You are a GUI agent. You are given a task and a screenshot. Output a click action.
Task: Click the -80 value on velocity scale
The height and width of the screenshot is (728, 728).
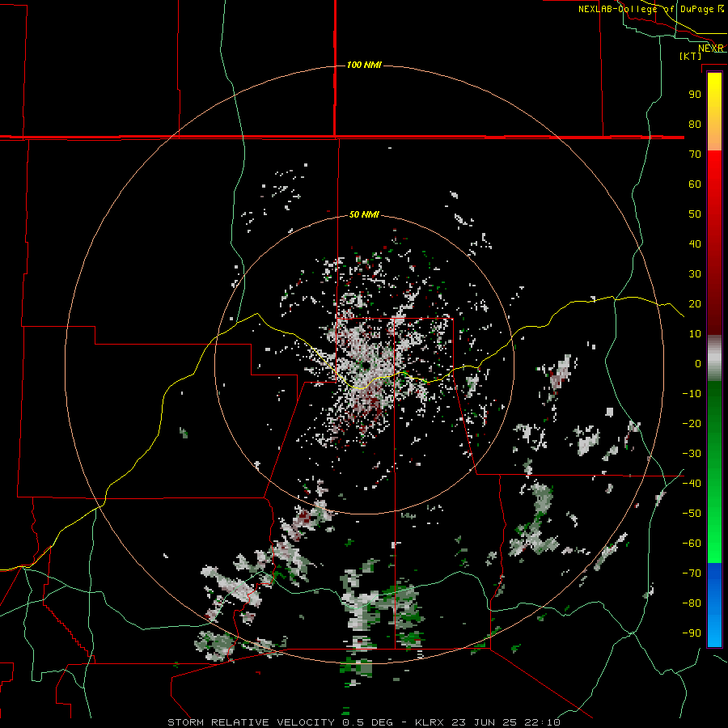(x=692, y=603)
